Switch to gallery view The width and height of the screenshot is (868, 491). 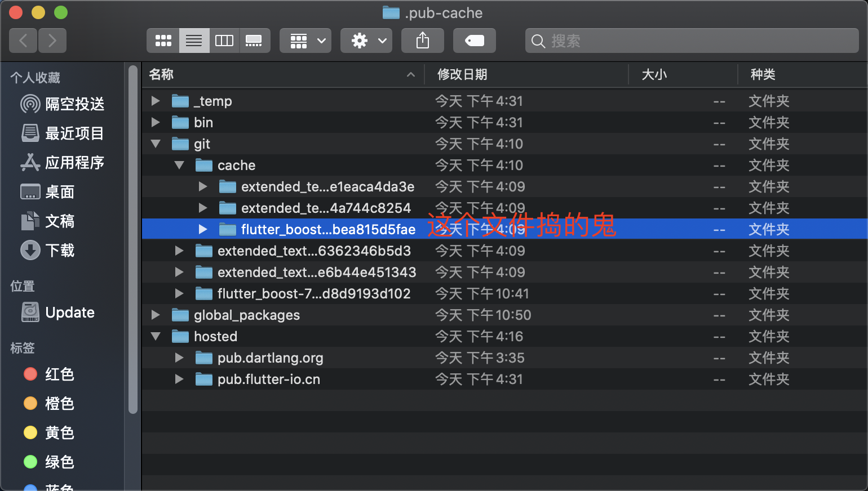(x=254, y=41)
